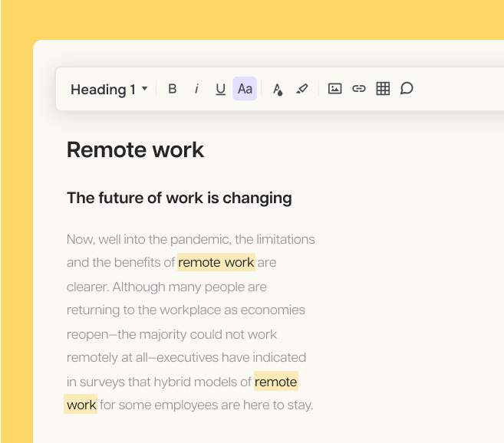The height and width of the screenshot is (443, 504).
Task: Click the insert link icon
Action: point(359,89)
